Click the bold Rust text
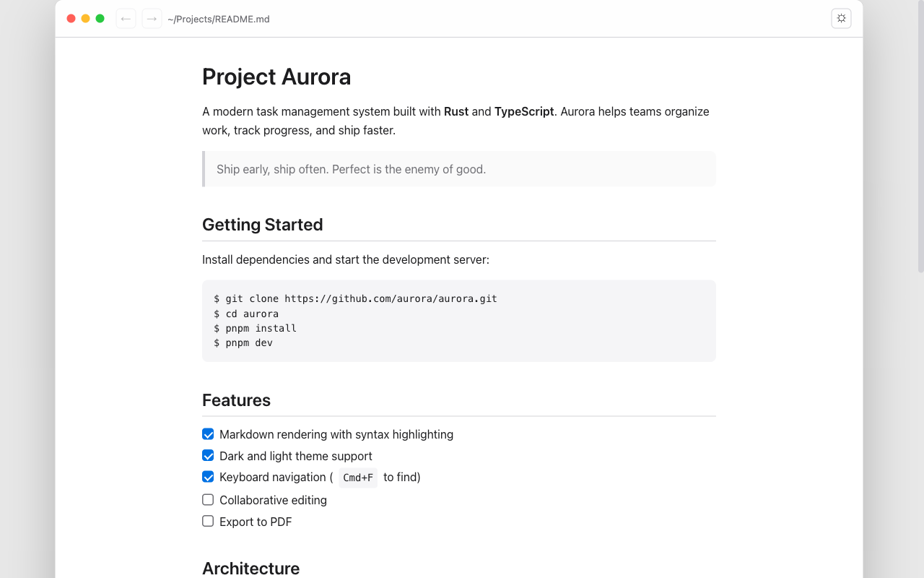 click(x=456, y=111)
